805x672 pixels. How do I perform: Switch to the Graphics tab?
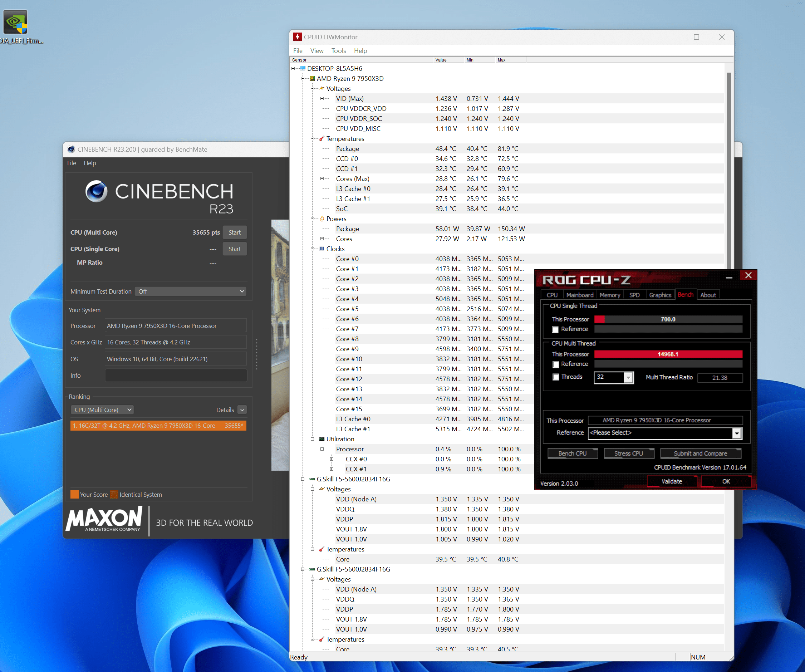[x=660, y=295]
